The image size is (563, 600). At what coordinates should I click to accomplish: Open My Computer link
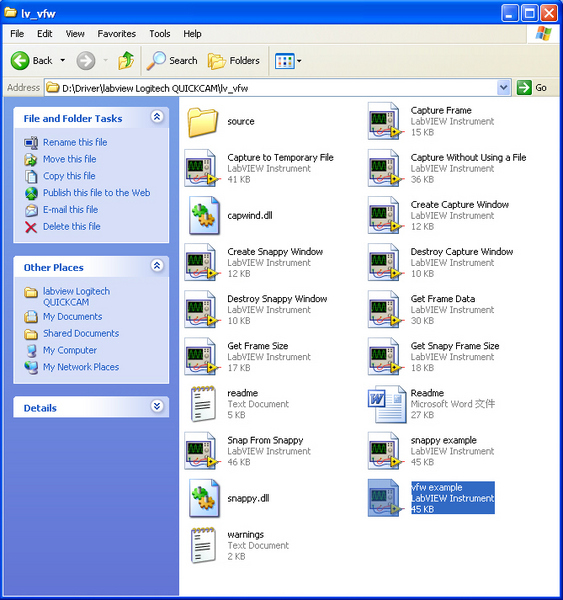[70, 351]
